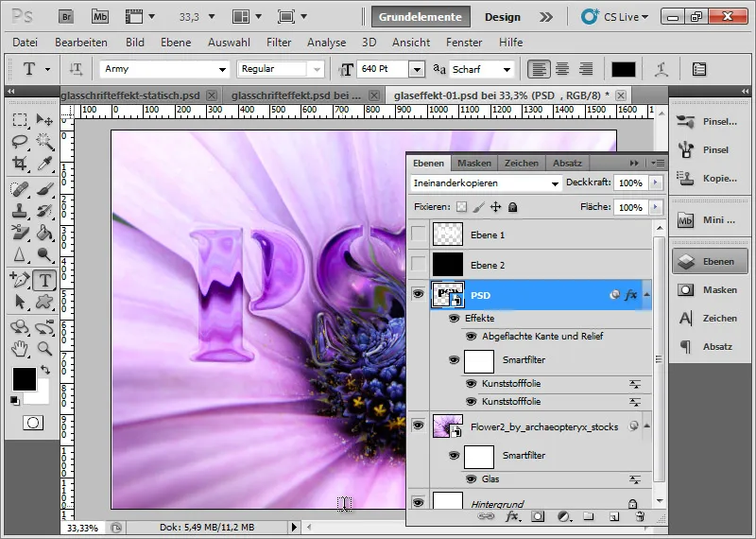
Task: Left align the text
Action: click(x=539, y=69)
